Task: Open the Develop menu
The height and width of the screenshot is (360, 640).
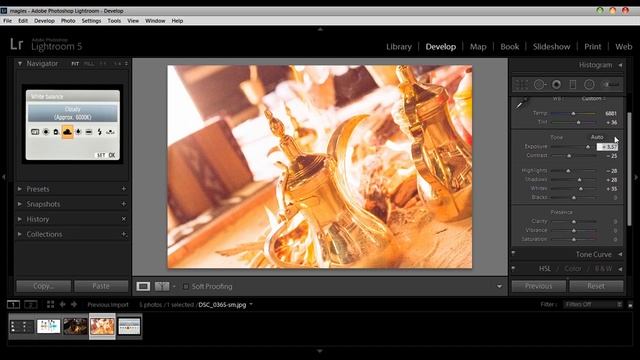Action: click(x=44, y=20)
